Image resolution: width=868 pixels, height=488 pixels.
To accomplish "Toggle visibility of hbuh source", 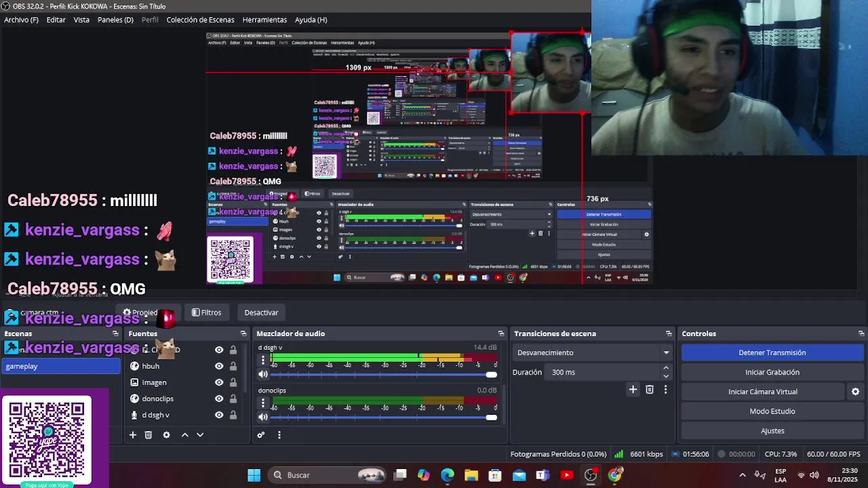I will [x=219, y=366].
